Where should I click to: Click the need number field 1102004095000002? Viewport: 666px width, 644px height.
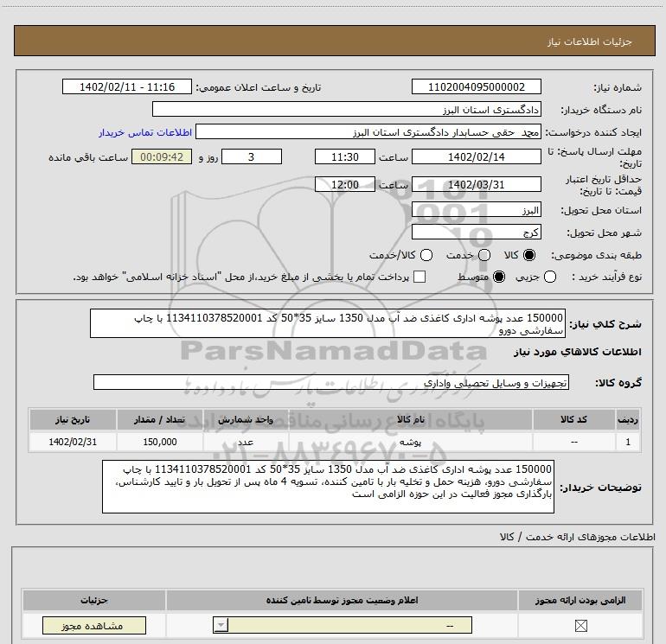pyautogui.click(x=476, y=86)
